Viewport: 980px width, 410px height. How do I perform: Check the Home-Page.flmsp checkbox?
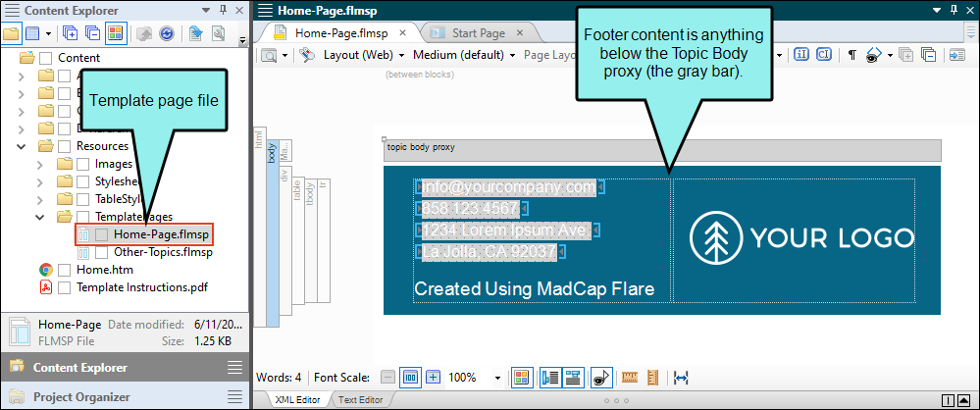click(101, 234)
